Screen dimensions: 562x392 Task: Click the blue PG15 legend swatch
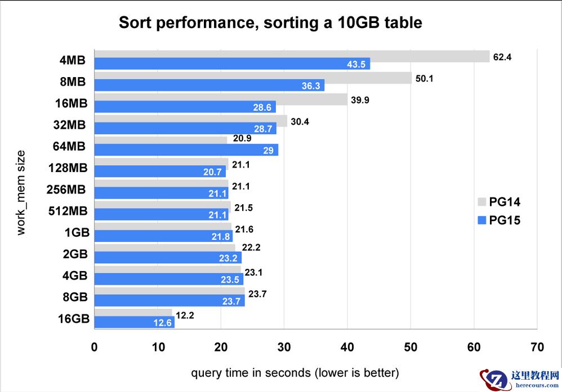coord(481,220)
